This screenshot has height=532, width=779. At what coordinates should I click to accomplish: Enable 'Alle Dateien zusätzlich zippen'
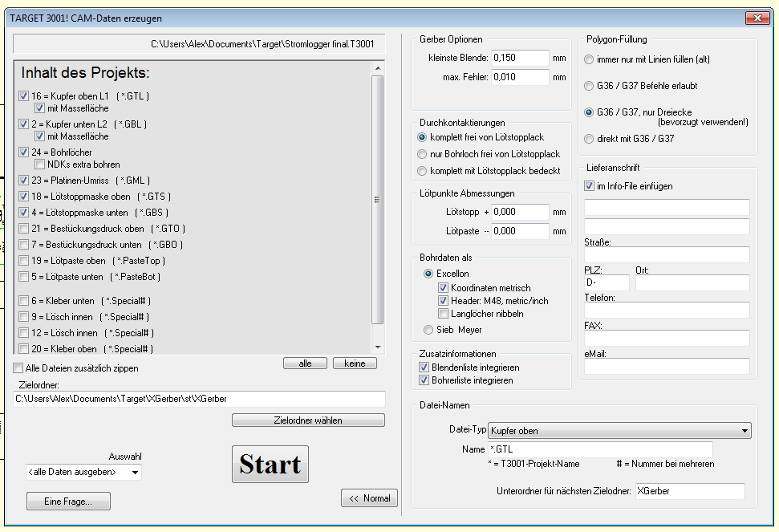[x=18, y=368]
